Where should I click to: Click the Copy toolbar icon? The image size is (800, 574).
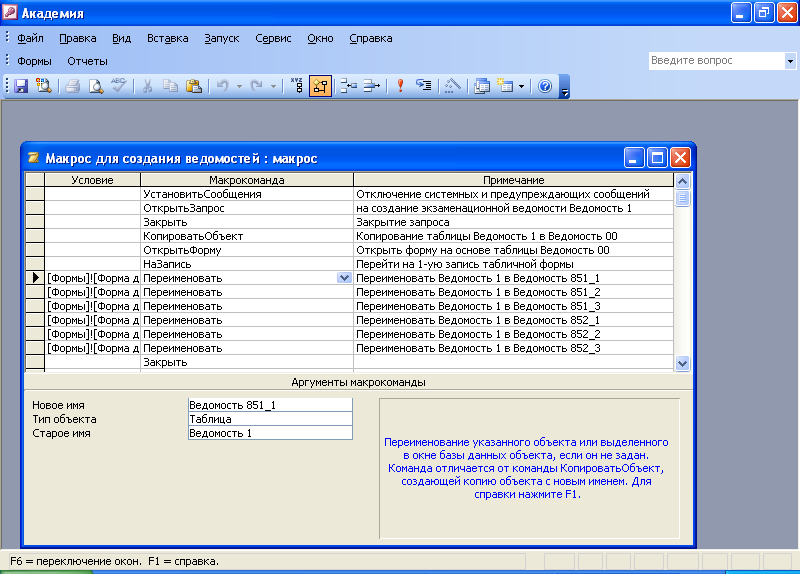pyautogui.click(x=170, y=86)
